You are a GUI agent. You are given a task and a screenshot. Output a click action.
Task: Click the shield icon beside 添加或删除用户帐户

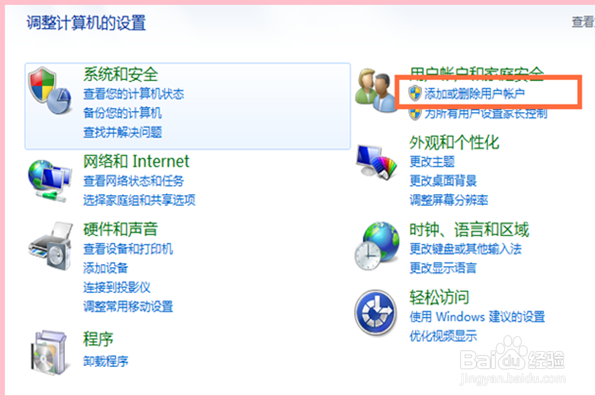415,93
